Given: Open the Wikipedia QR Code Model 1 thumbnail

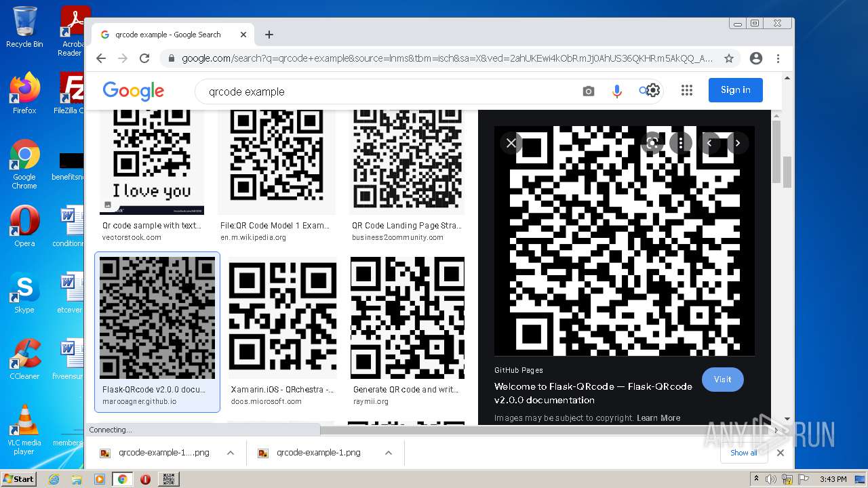Looking at the screenshot, I should [277, 161].
